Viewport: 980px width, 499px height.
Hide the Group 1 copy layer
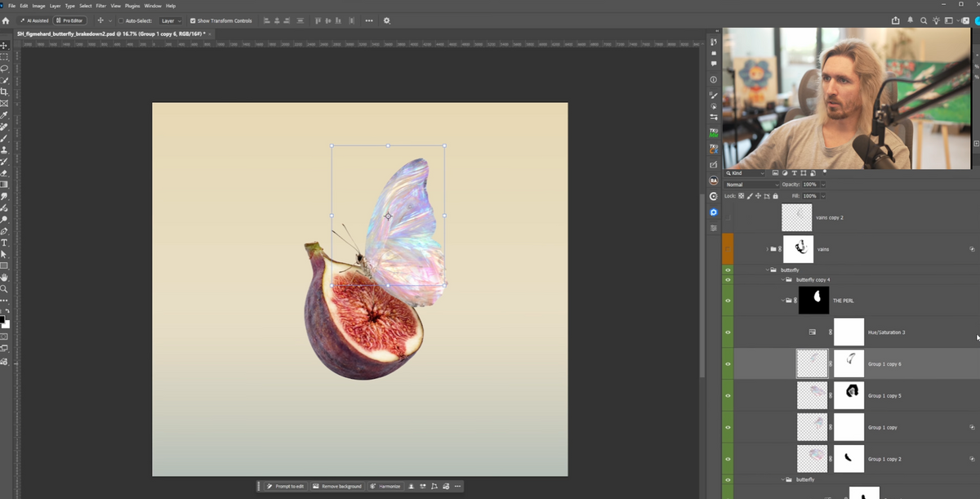pyautogui.click(x=728, y=427)
